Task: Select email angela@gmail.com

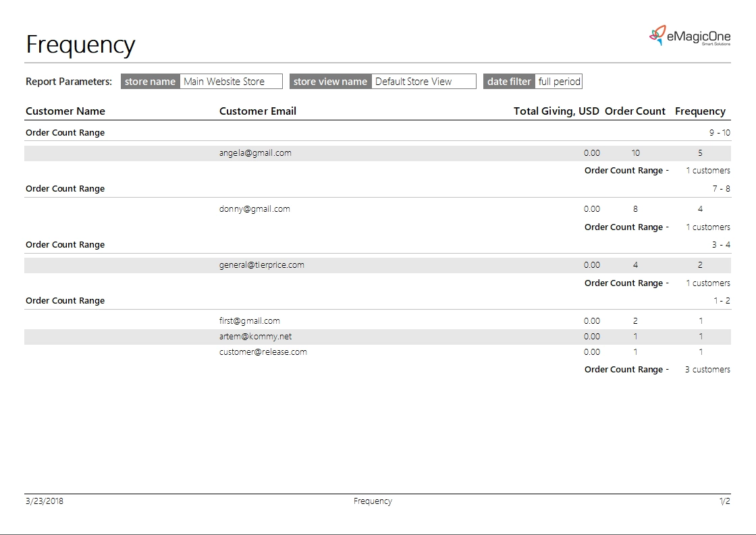Action: click(255, 152)
